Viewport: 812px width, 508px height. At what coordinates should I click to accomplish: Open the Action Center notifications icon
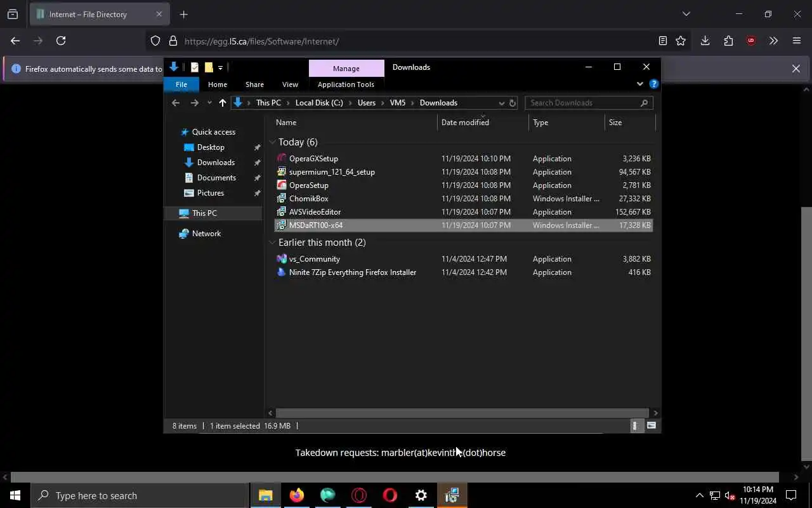coord(791,496)
